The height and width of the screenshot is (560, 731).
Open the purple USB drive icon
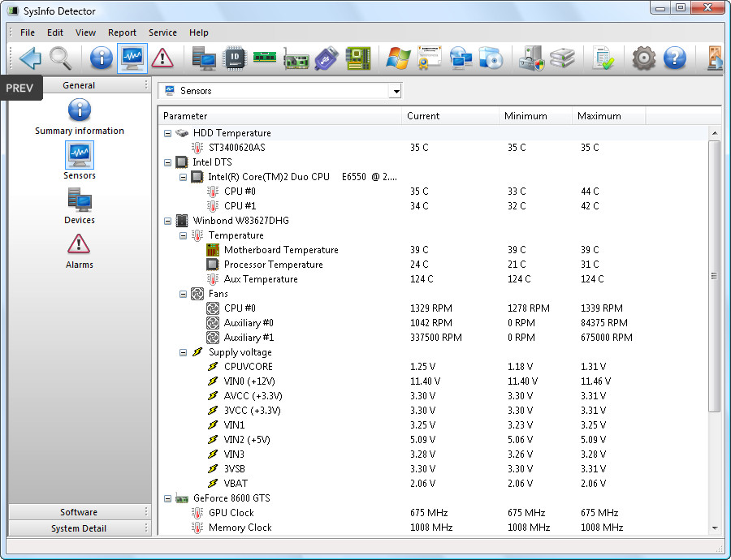point(327,58)
